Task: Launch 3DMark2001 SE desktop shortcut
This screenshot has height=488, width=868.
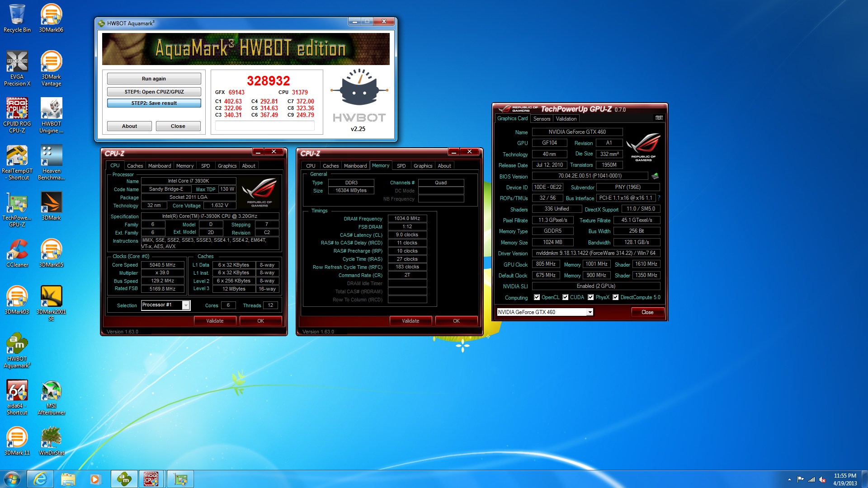Action: (51, 303)
